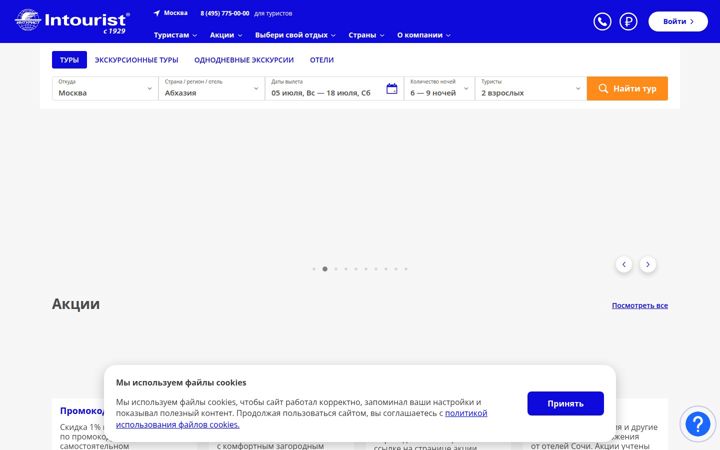Expand the Туристам menu
The image size is (720, 450).
[x=175, y=35]
